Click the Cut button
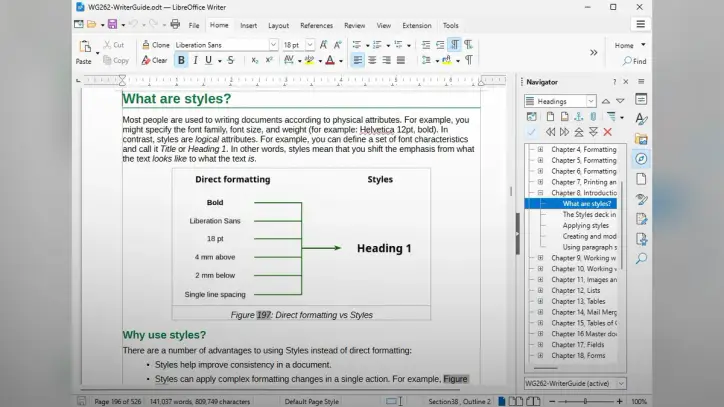 pos(114,45)
